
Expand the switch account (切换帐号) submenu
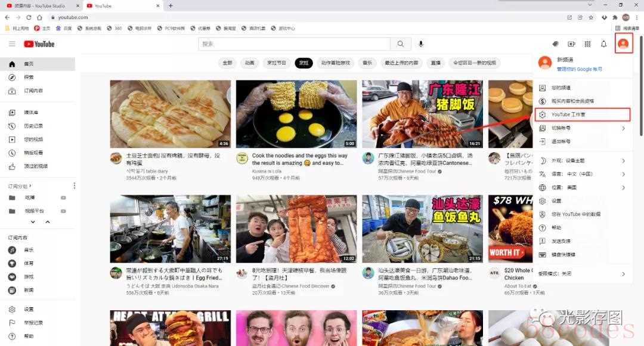point(581,128)
